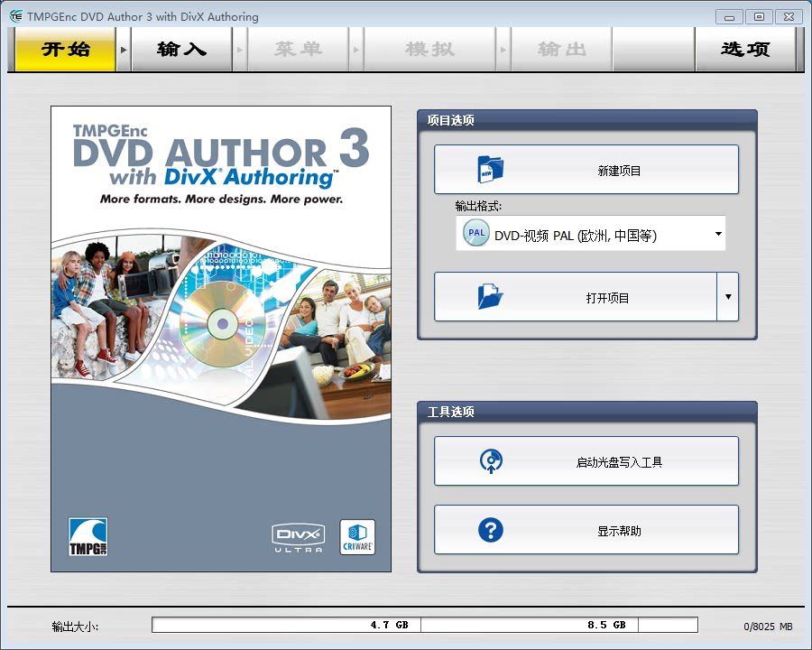The height and width of the screenshot is (650, 812).
Task: Click the blue help question mark icon
Action: 490,530
